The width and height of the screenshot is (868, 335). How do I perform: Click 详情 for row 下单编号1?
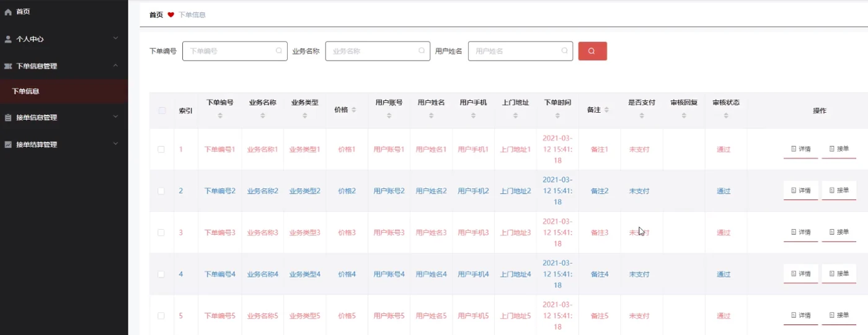point(800,149)
